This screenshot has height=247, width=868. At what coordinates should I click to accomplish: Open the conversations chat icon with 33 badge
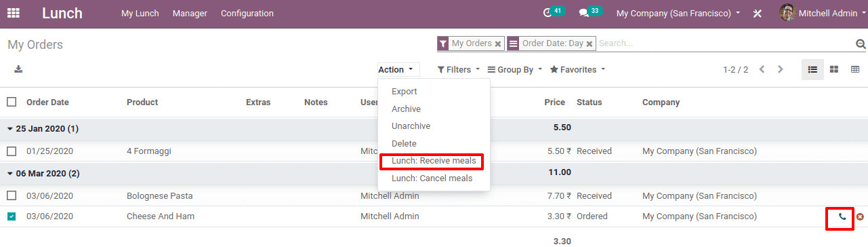tap(590, 13)
